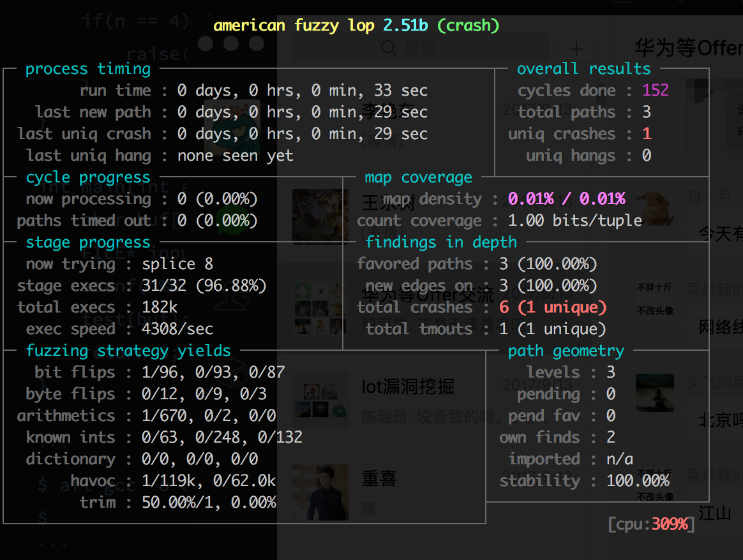Click the plus button beside the search box
Screen dimensions: 743x560
point(576,48)
